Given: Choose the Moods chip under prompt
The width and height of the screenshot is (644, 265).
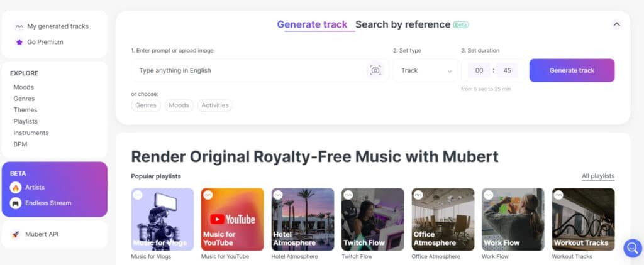Looking at the screenshot, I should point(179,105).
